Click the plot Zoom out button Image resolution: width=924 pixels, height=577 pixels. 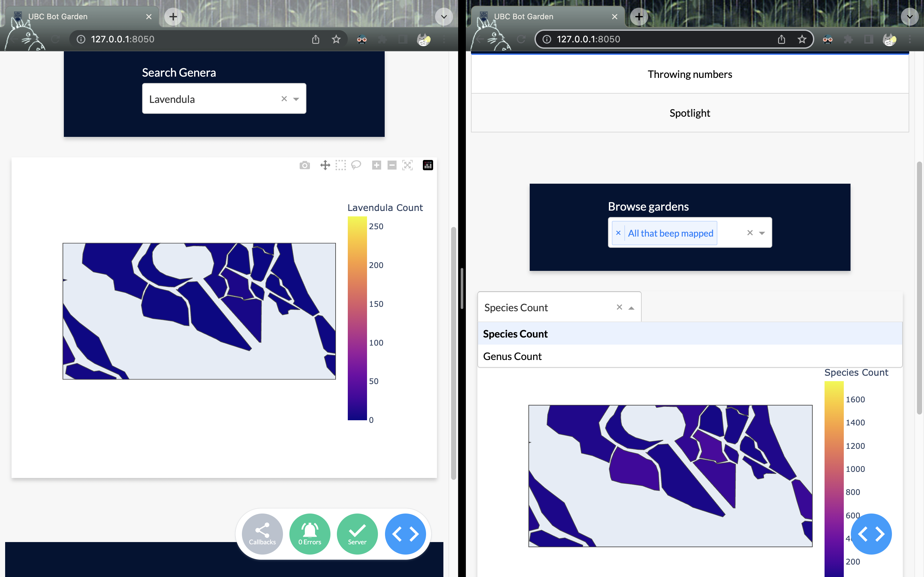pos(392,165)
